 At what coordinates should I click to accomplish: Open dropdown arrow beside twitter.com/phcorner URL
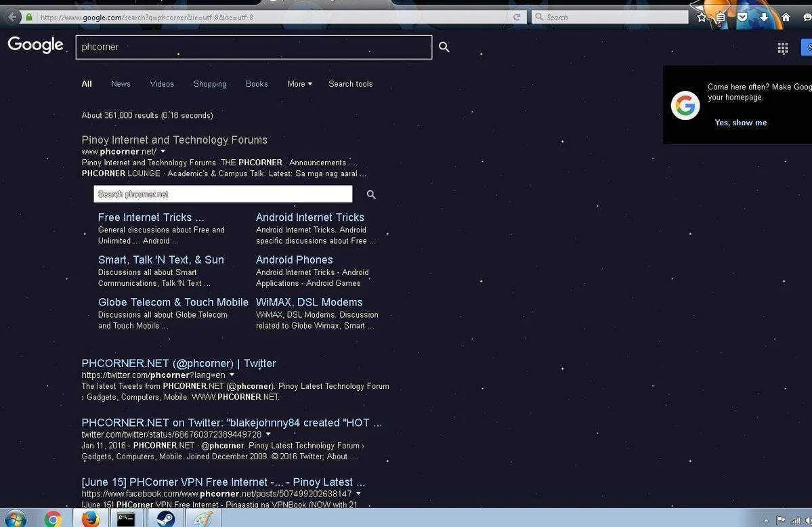click(232, 375)
